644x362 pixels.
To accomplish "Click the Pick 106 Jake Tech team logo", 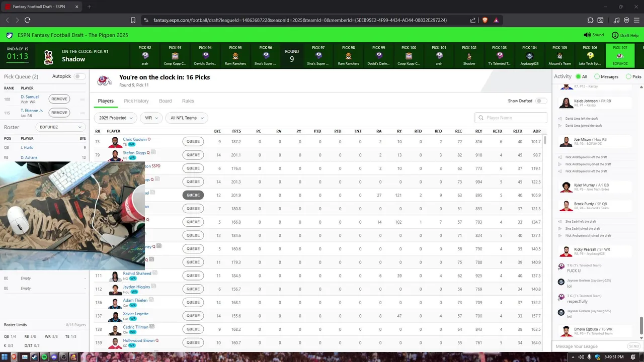I will pyautogui.click(x=590, y=56).
